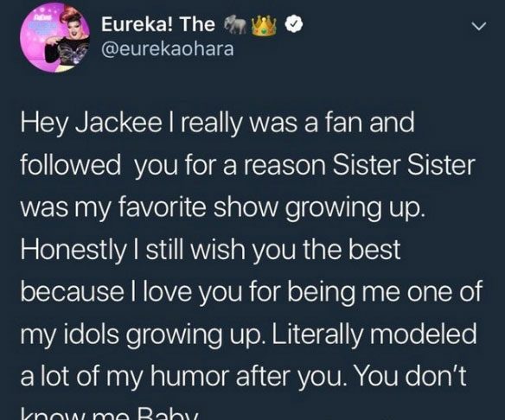
Task: Click the line "a lot of my humor after you"
Action: point(181,376)
